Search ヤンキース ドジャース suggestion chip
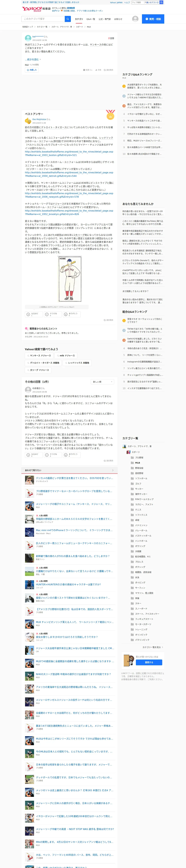The width and height of the screenshot is (186, 868). pos(39,355)
